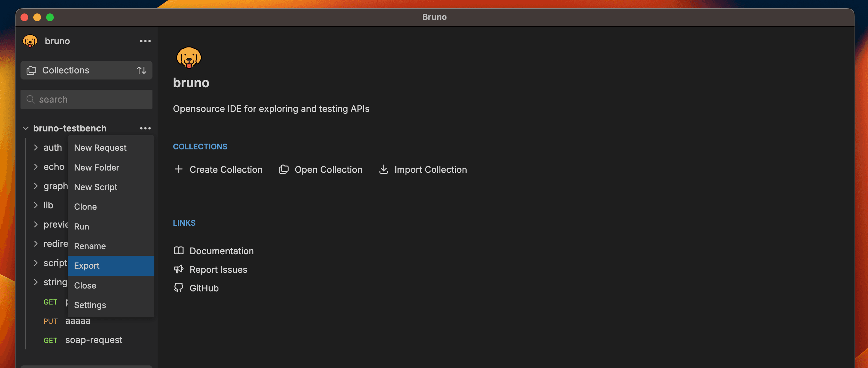Click the Open Collection icon
This screenshot has width=868, height=368.
point(283,169)
